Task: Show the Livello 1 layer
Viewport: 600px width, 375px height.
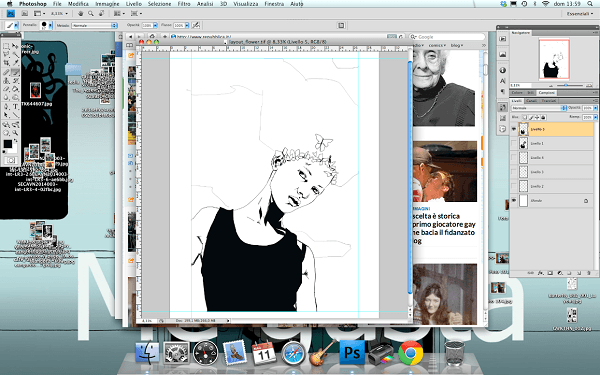Action: (x=514, y=143)
